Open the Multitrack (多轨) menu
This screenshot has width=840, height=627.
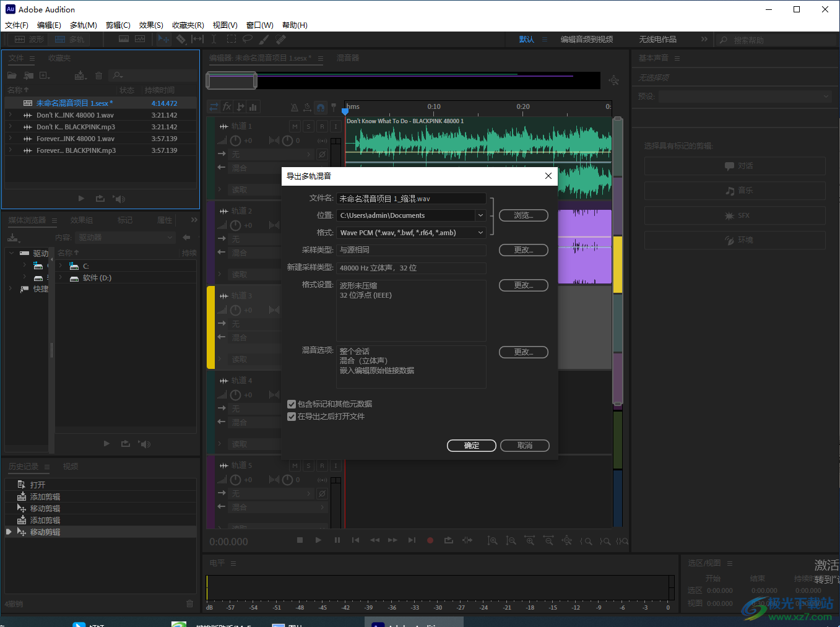(x=84, y=25)
